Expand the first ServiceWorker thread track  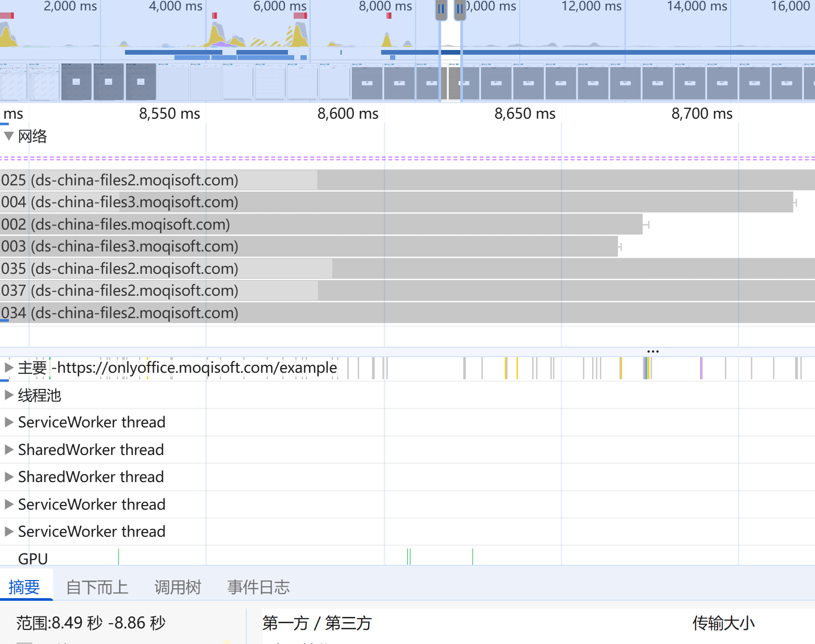[8, 422]
